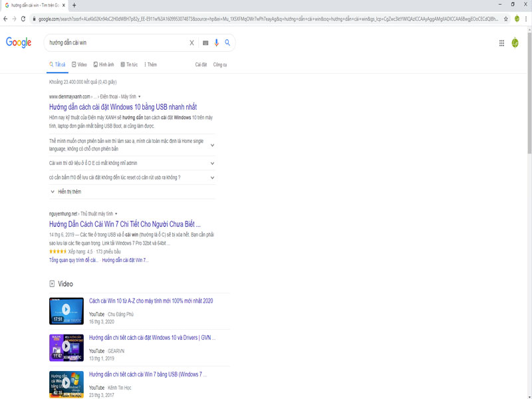Start voice search with microphone icon
532x399 pixels.
click(217, 43)
